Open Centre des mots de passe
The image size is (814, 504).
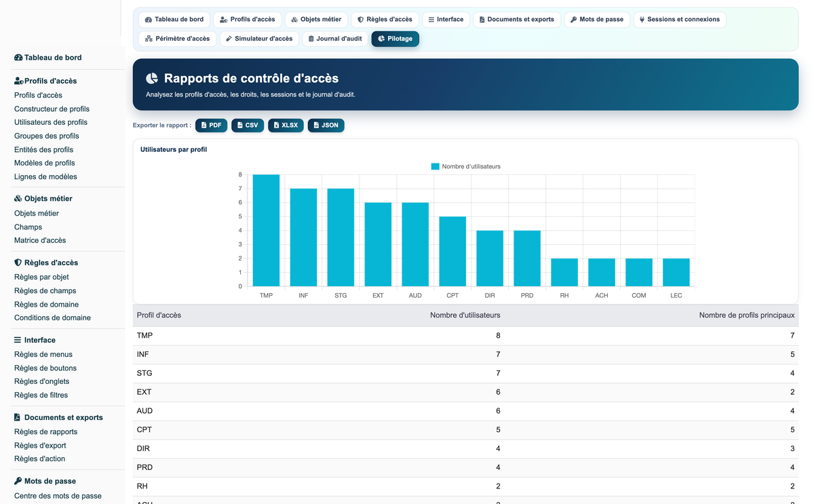[x=58, y=496]
